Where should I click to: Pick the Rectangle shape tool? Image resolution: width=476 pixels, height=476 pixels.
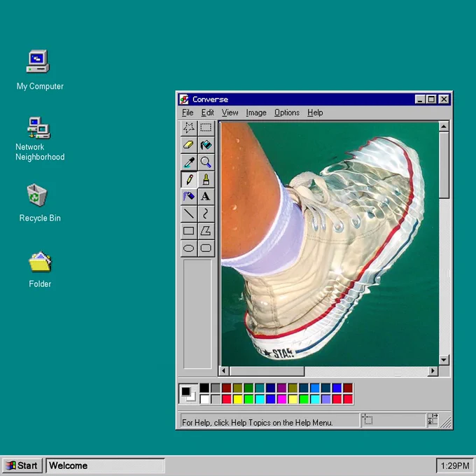[189, 231]
